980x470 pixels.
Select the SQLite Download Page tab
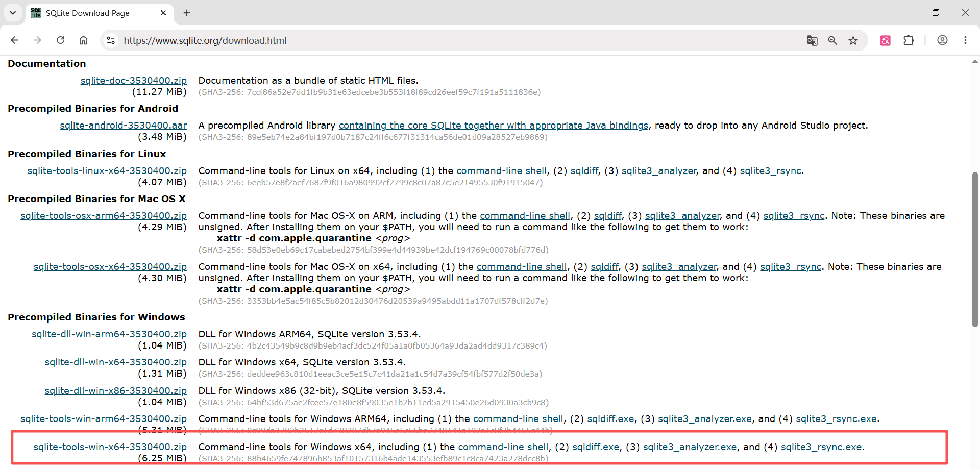(x=100, y=13)
